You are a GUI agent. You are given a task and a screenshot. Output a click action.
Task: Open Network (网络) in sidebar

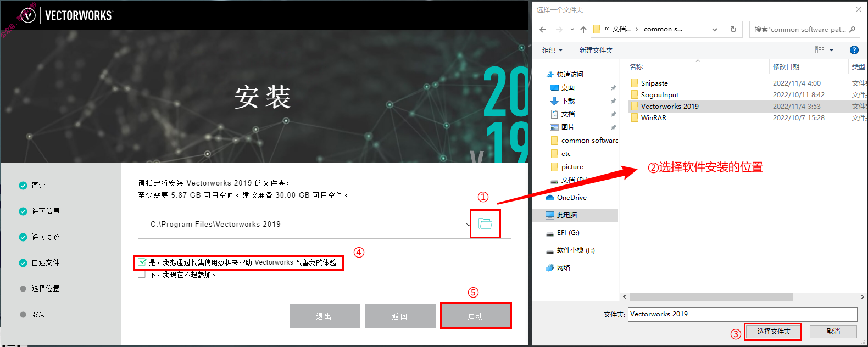[x=558, y=268]
